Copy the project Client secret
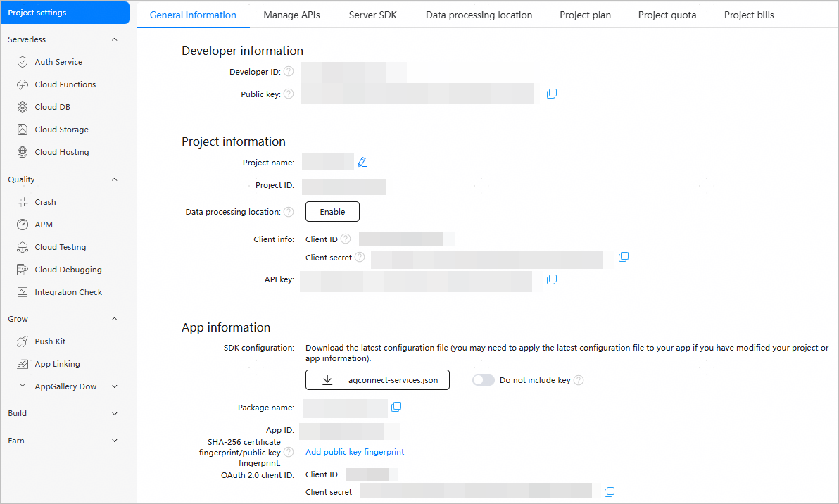This screenshot has height=504, width=839. 623,258
